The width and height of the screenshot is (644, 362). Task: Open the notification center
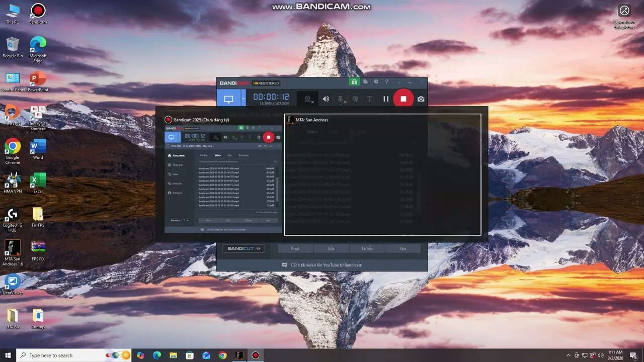point(634,355)
